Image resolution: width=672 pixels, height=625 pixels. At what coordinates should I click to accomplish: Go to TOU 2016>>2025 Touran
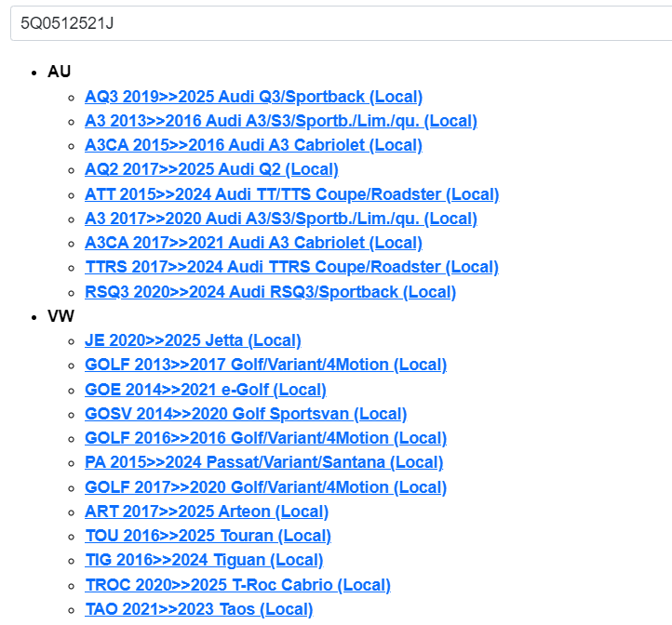[x=208, y=536]
